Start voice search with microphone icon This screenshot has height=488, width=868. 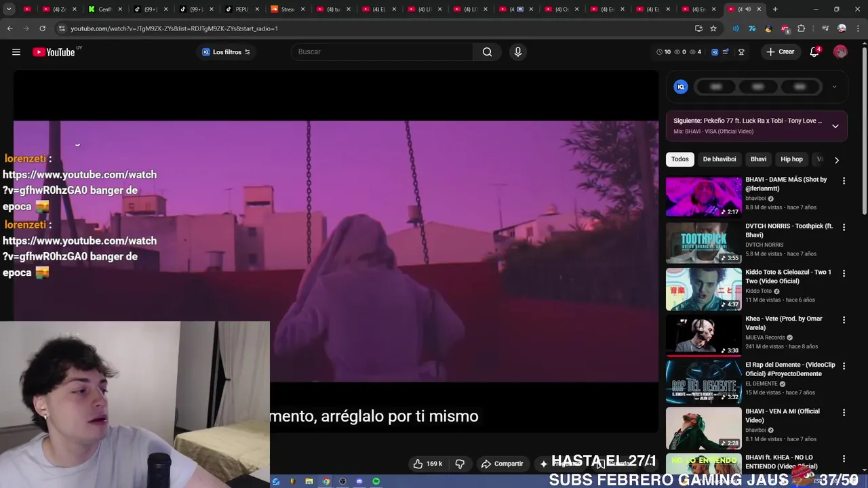[x=518, y=52]
